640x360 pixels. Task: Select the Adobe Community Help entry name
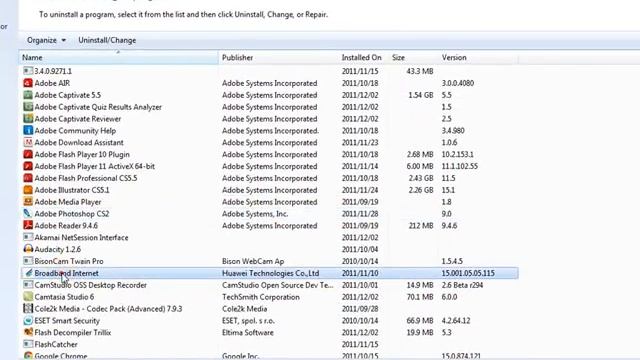pyautogui.click(x=75, y=131)
